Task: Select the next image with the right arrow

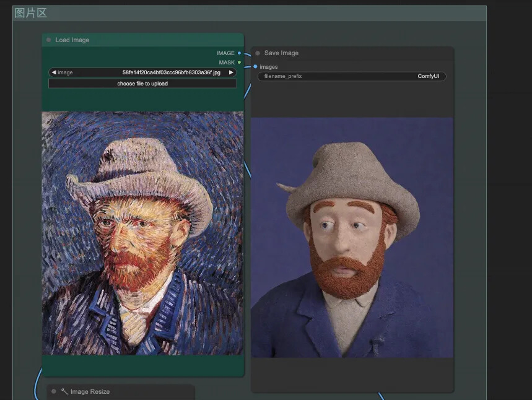Action: (231, 72)
